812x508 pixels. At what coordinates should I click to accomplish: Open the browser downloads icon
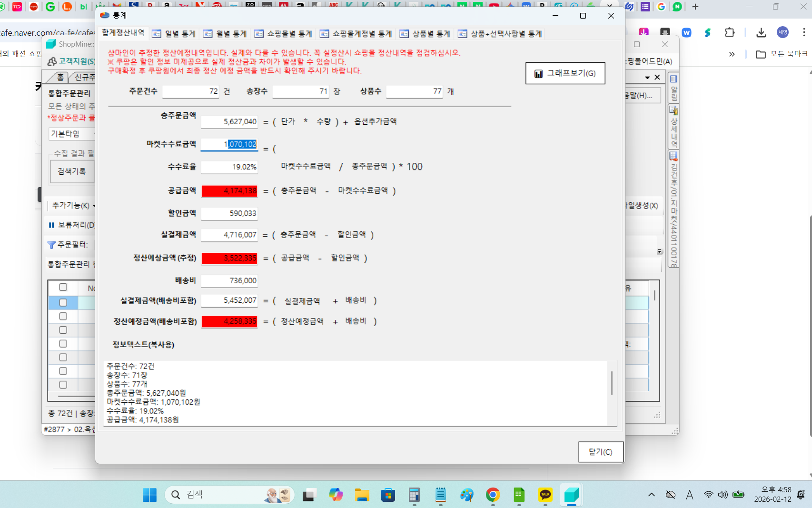(x=761, y=32)
